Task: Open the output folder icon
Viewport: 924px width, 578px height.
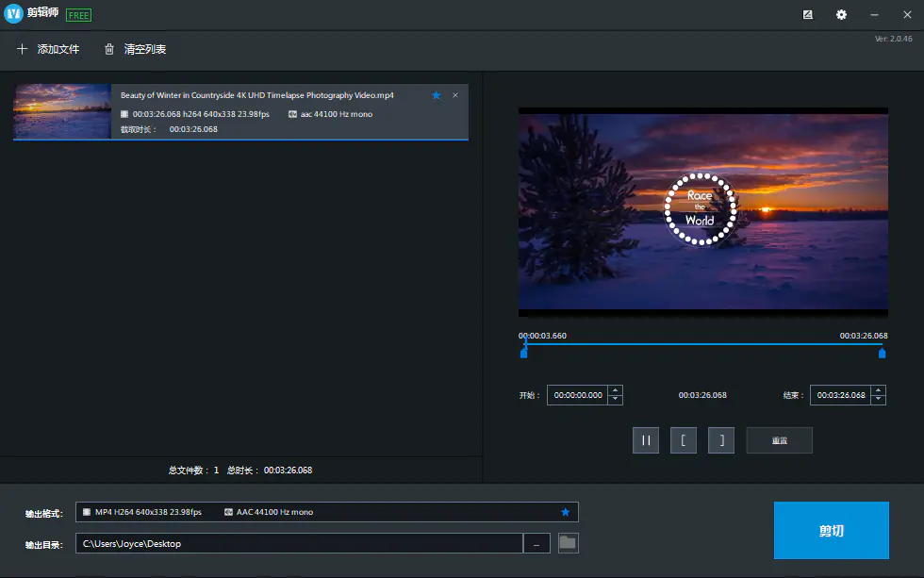Action: pos(568,543)
